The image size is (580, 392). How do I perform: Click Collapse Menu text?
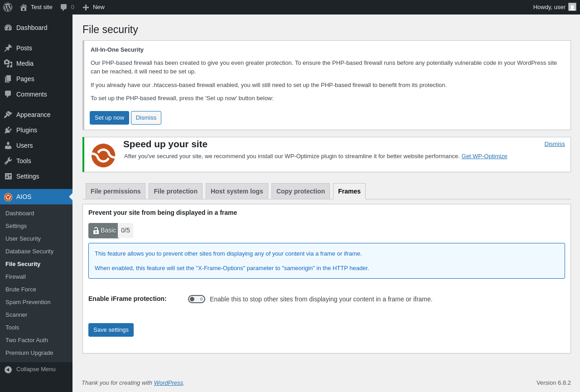[x=36, y=369]
